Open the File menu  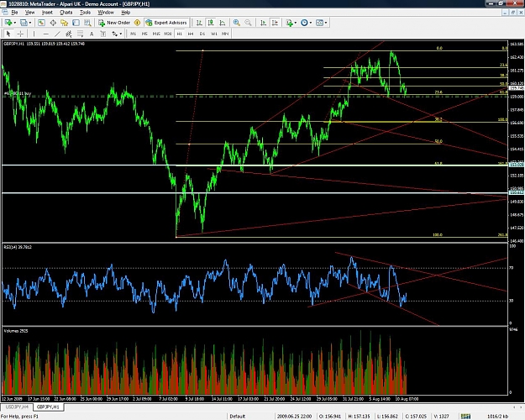[x=14, y=13]
